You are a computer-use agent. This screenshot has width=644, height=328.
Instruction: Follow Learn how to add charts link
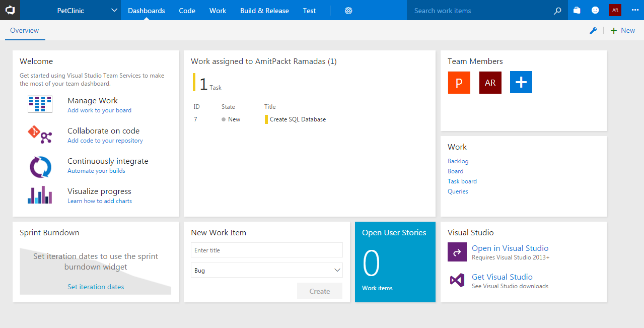[100, 201]
